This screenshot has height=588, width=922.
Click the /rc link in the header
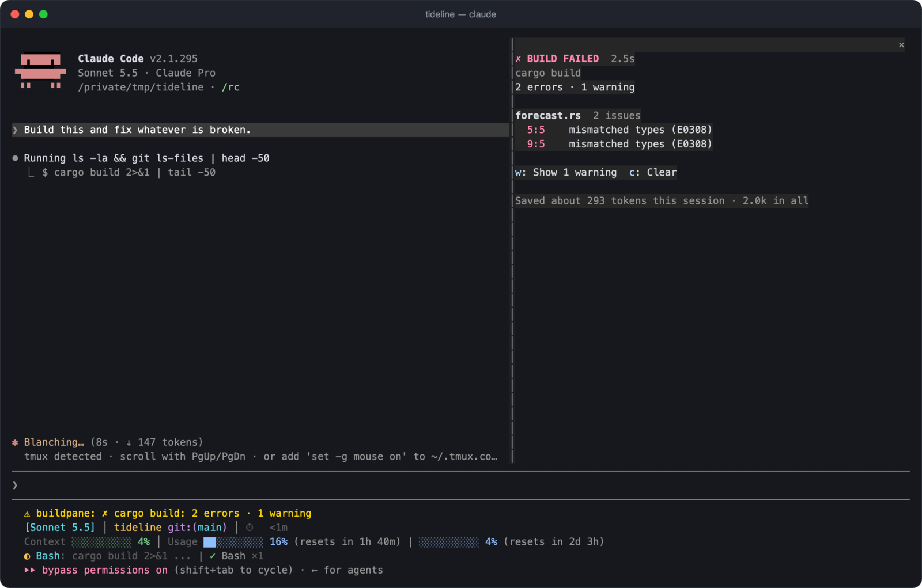pos(231,87)
